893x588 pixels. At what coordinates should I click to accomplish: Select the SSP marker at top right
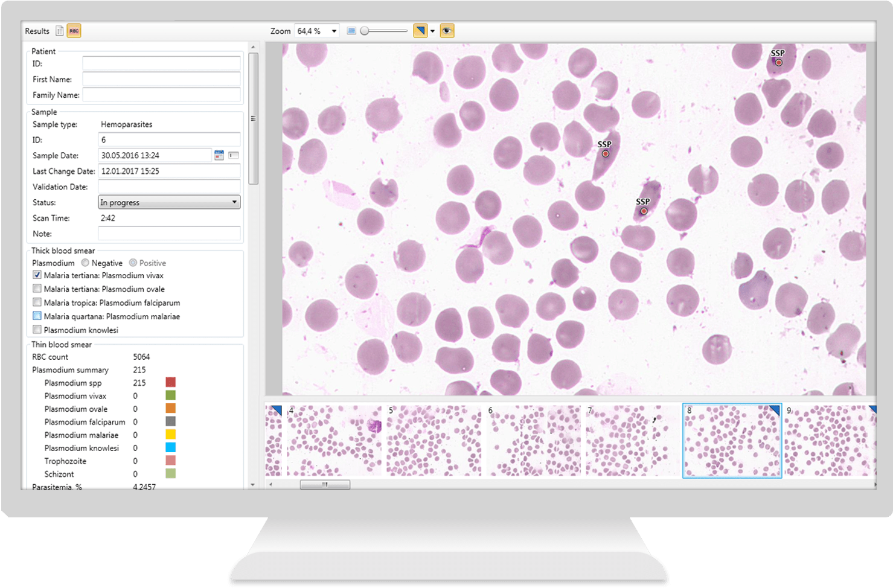click(779, 62)
